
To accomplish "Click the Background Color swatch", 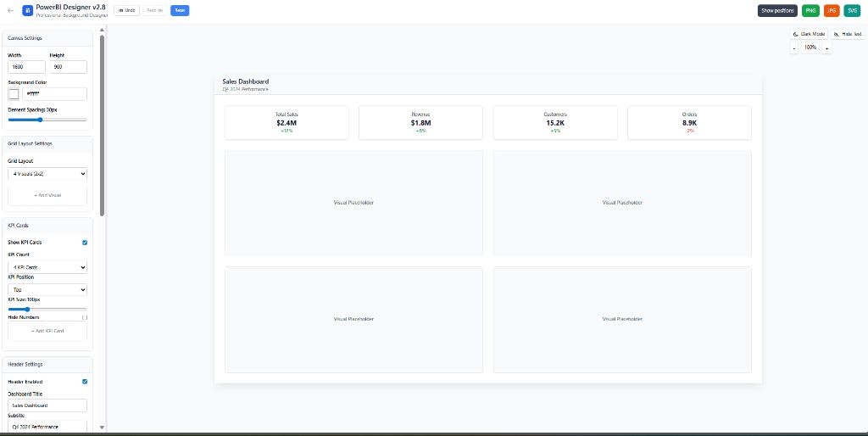I will [14, 94].
